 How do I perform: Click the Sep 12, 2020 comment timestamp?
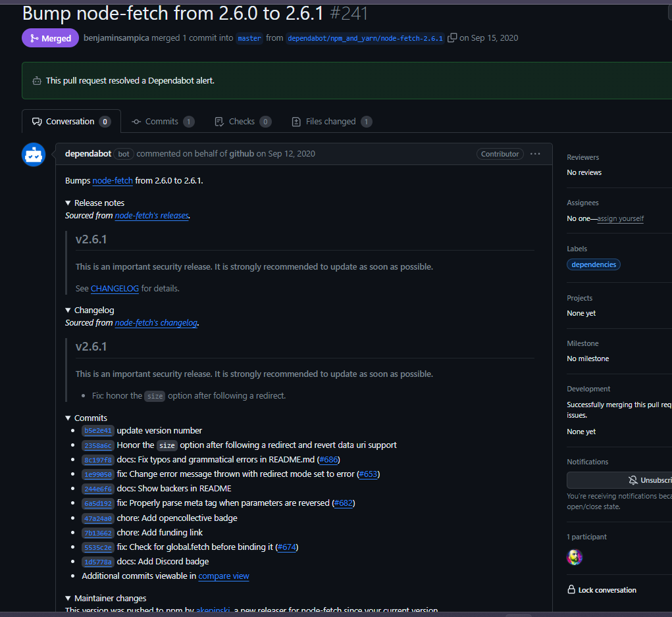(x=292, y=154)
